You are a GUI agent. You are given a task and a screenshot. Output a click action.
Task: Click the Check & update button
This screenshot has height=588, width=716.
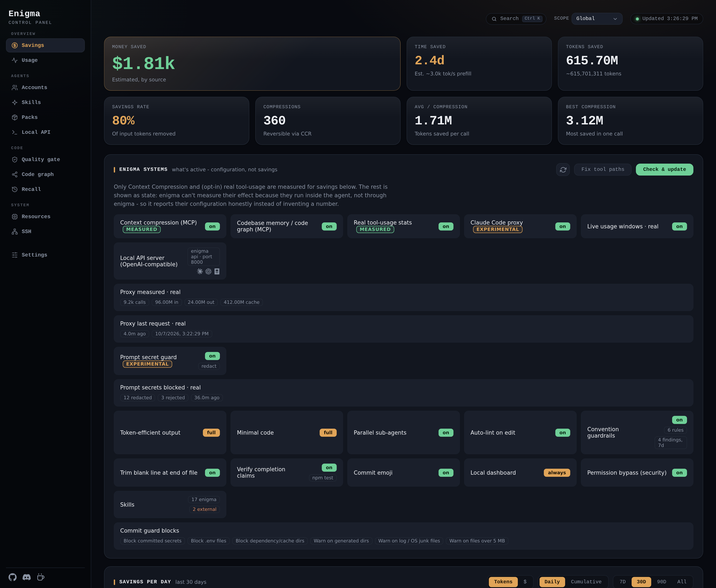click(x=664, y=169)
